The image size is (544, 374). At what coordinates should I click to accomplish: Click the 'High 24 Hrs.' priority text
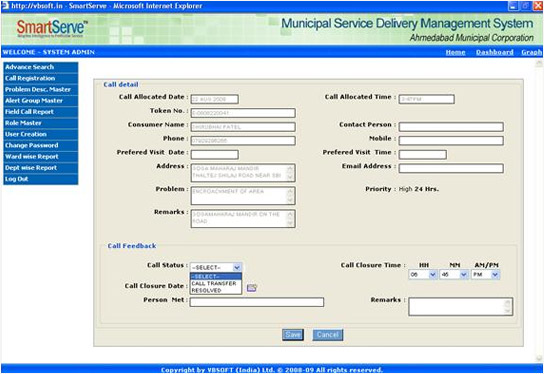point(418,189)
